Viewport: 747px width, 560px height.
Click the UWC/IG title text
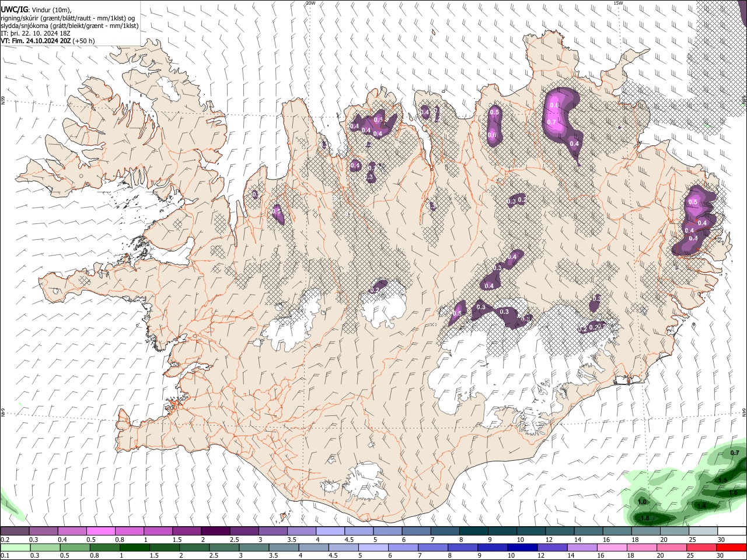coord(15,9)
